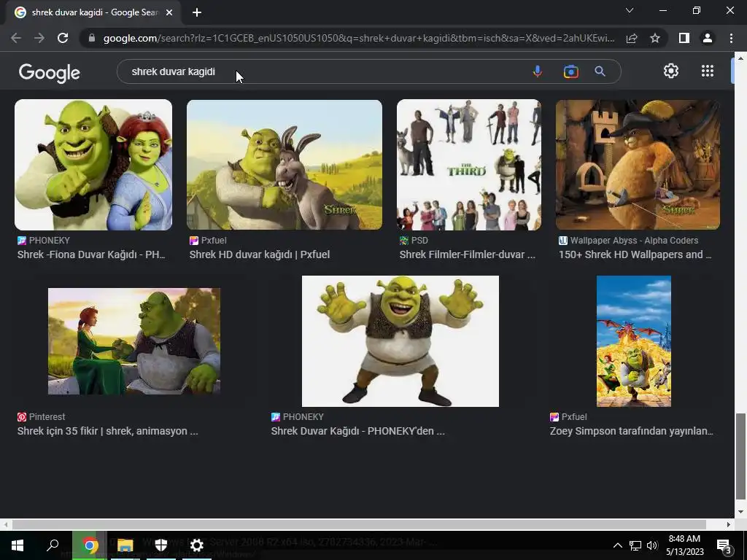This screenshot has height=560, width=747.
Task: Click the Wallpaper Abyss - Alpha Coders source
Action: pyautogui.click(x=634, y=241)
